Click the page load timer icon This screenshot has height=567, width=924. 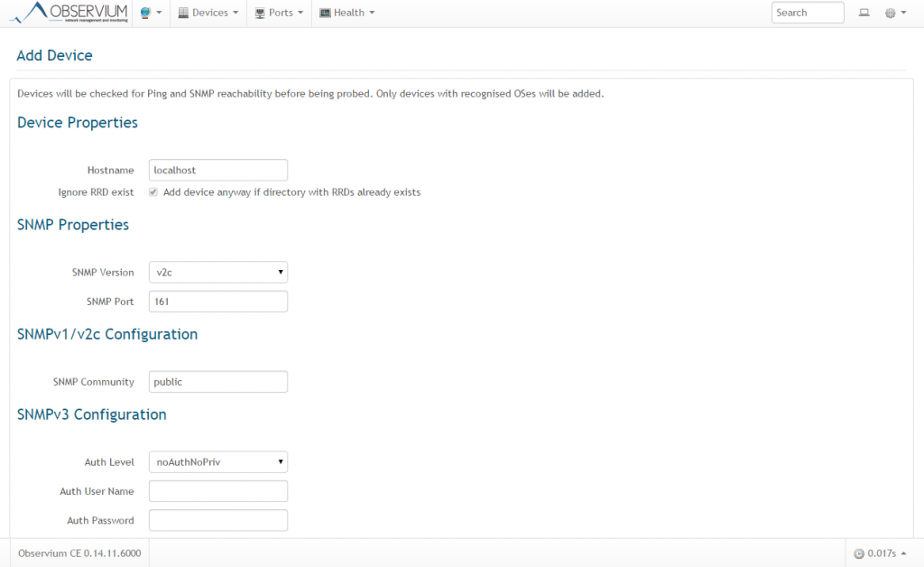pos(858,553)
